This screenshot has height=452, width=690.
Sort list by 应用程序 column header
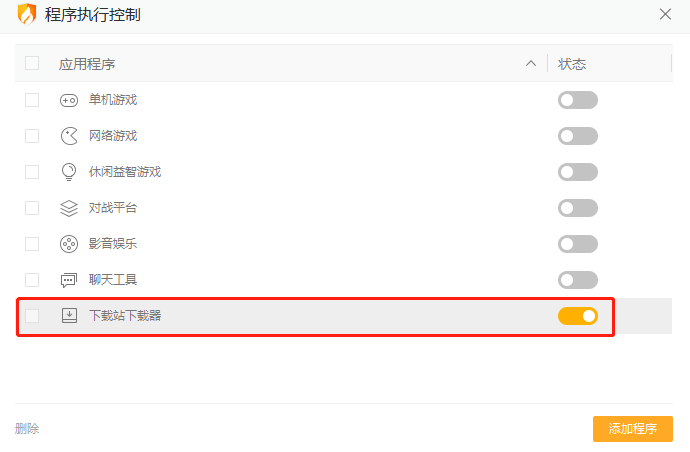coord(87,64)
